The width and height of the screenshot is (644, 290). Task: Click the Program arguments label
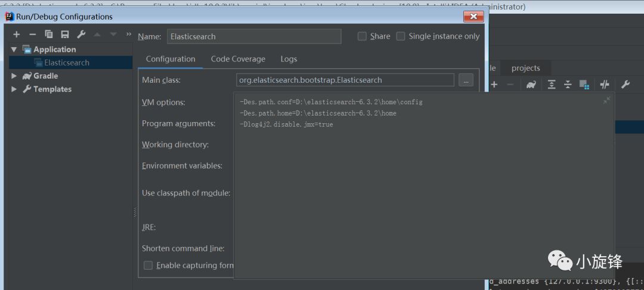click(179, 123)
